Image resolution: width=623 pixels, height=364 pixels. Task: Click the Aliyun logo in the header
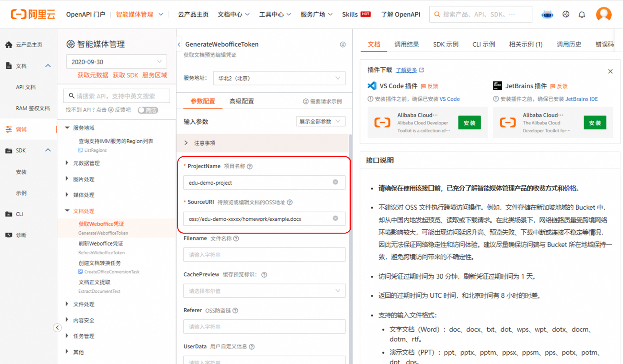33,14
